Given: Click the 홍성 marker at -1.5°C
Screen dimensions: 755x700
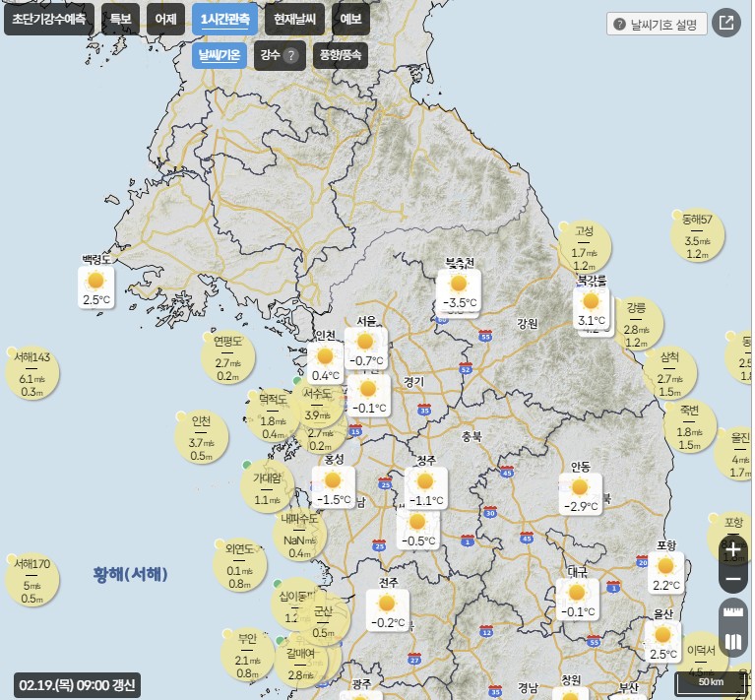Looking at the screenshot, I should (333, 487).
